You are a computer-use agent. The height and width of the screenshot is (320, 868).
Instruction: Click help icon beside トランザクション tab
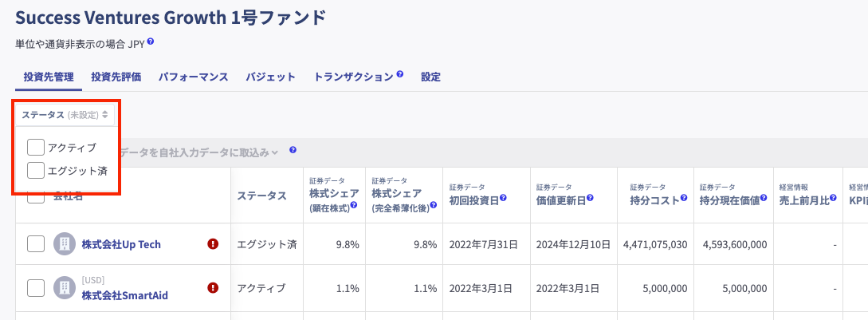400,75
